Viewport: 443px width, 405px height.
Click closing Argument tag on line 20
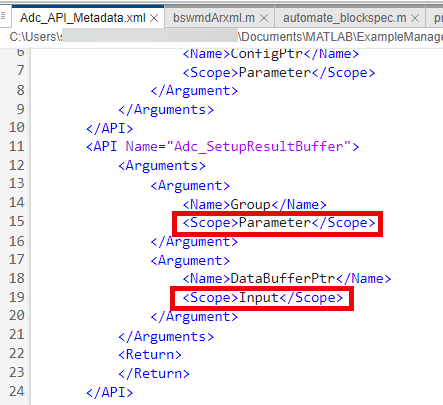click(194, 316)
